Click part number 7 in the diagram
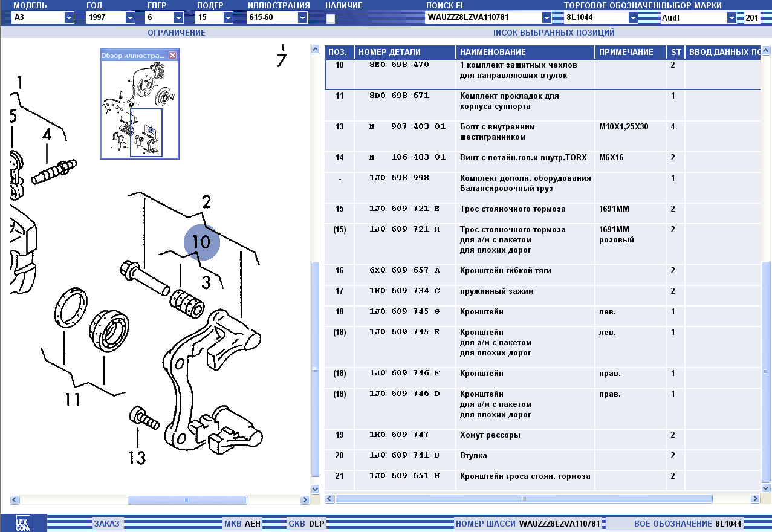 click(282, 60)
